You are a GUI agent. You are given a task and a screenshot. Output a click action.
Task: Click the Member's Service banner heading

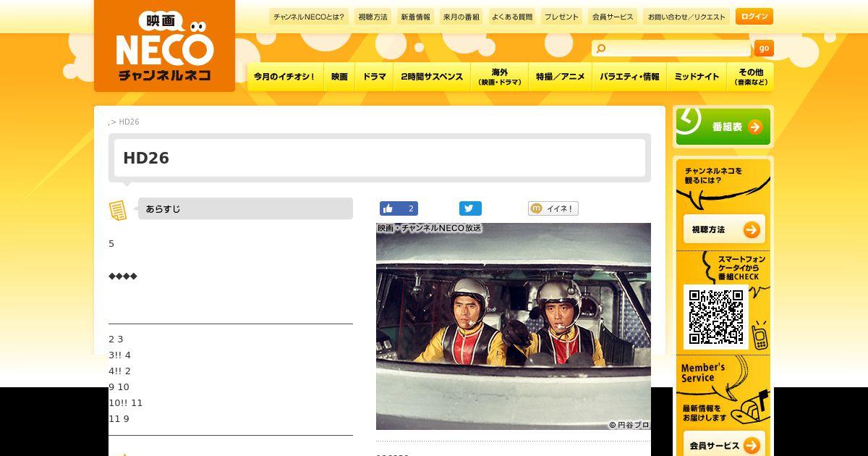[703, 373]
